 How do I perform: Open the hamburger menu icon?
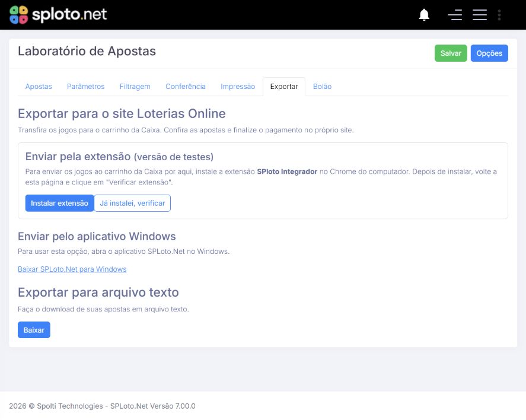coord(479,15)
